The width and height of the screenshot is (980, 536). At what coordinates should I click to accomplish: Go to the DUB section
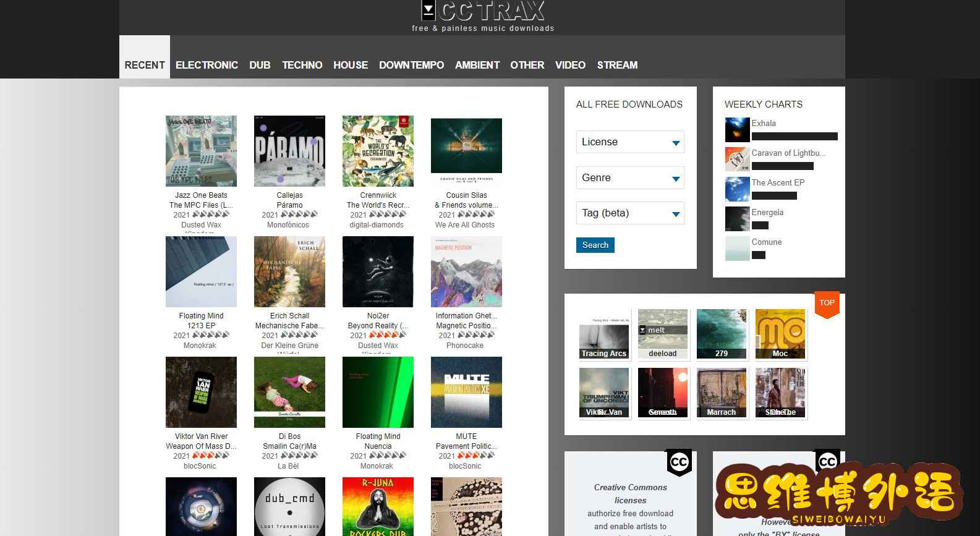tap(260, 65)
